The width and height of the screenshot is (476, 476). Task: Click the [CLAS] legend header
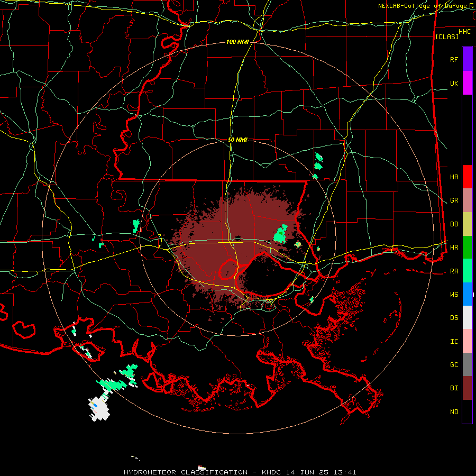pos(447,36)
